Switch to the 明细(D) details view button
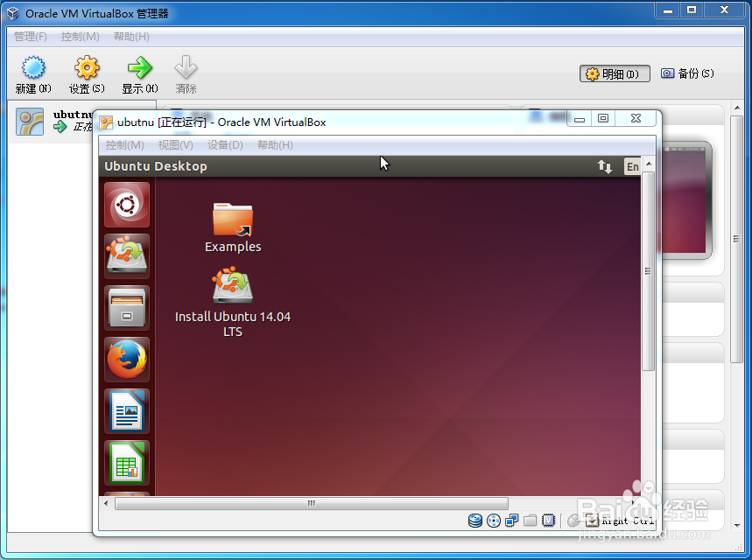This screenshot has height=560, width=752. [x=615, y=73]
